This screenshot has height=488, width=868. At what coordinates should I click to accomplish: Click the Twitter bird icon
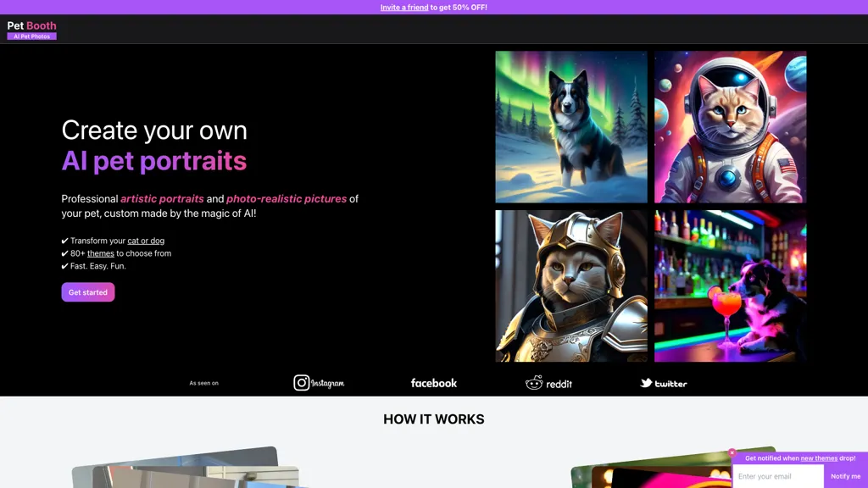coord(647,383)
